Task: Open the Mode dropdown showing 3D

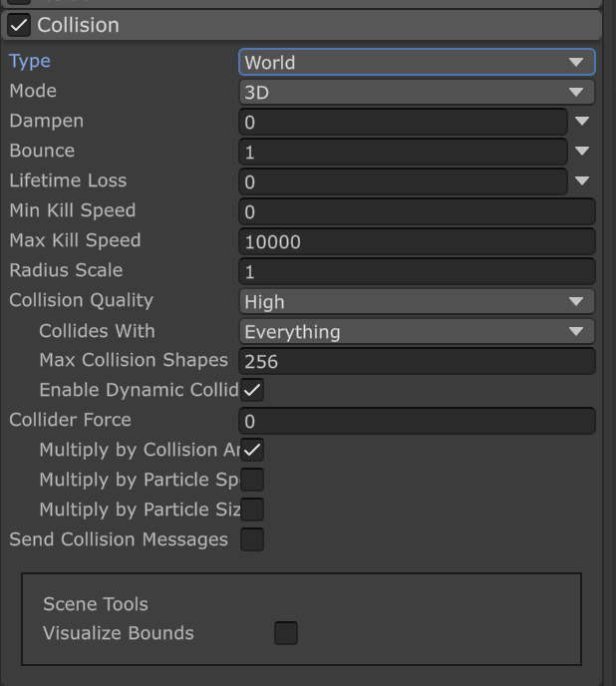Action: click(x=417, y=92)
